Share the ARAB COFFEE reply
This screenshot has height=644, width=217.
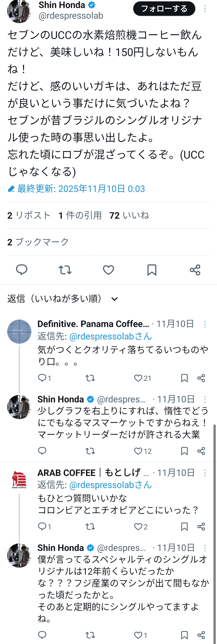(201, 526)
